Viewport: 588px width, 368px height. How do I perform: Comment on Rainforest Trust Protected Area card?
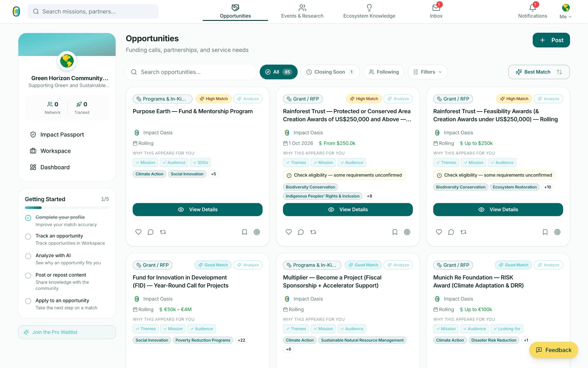pos(301,232)
